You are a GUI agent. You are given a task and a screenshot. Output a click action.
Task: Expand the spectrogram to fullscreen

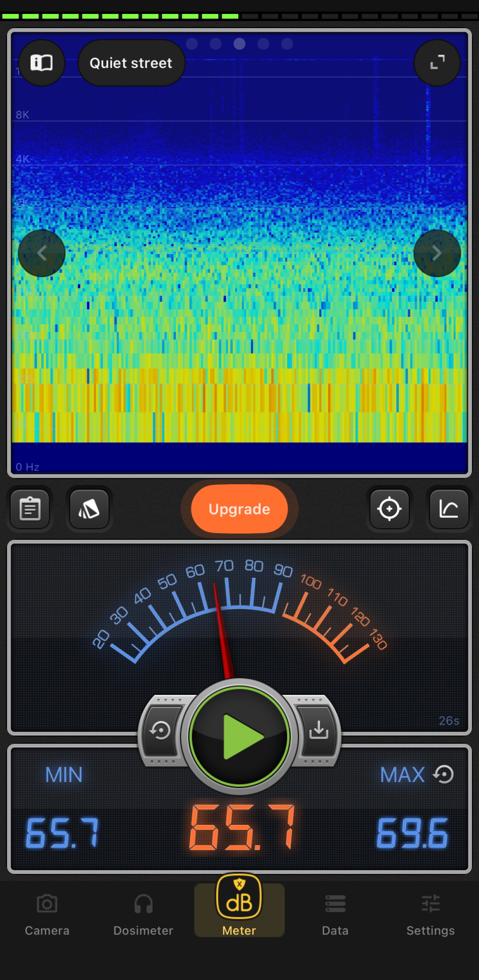click(437, 63)
